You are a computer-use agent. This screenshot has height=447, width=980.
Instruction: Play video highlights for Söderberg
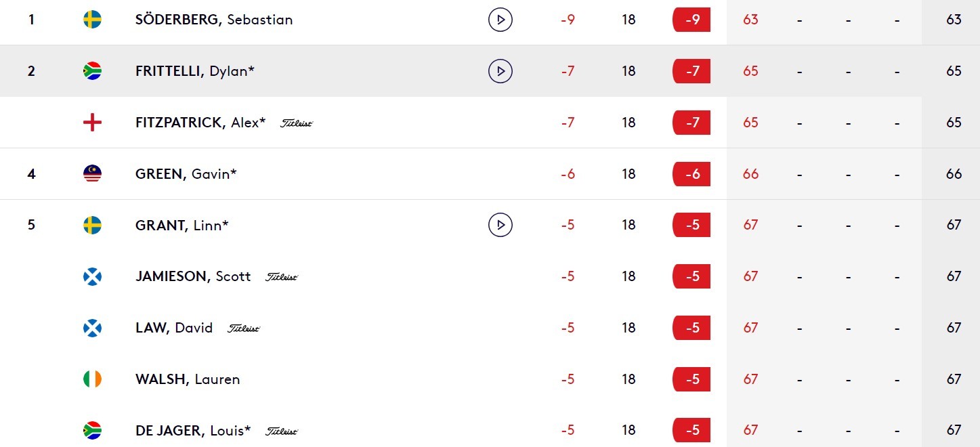pyautogui.click(x=500, y=20)
